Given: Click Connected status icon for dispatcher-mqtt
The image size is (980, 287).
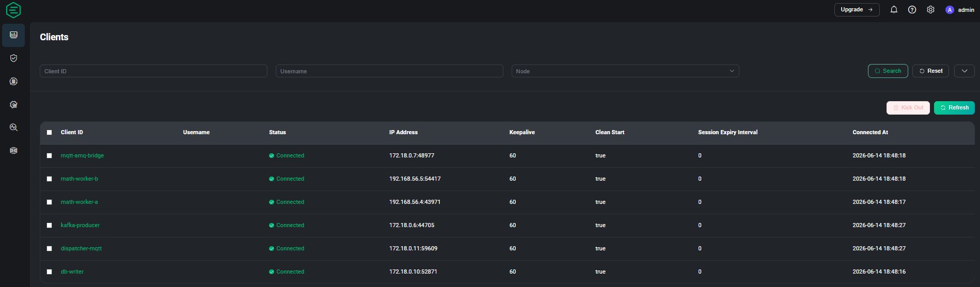Looking at the screenshot, I should (272, 249).
